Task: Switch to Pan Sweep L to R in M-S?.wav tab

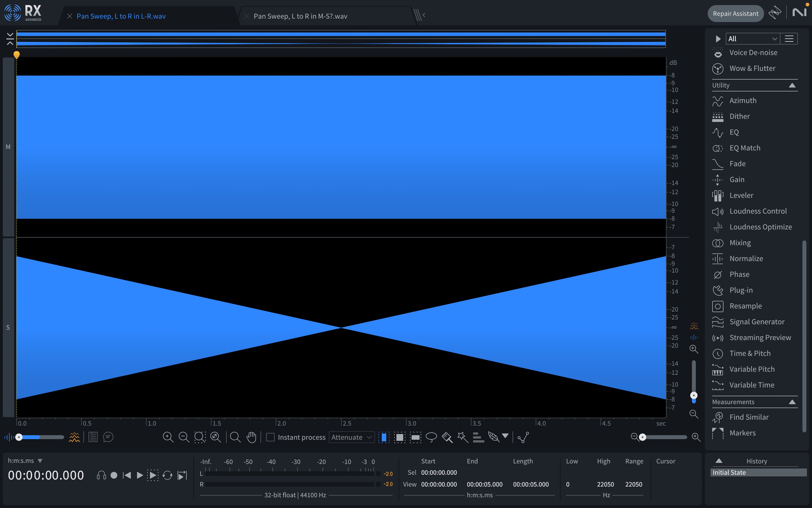Action: pos(300,16)
